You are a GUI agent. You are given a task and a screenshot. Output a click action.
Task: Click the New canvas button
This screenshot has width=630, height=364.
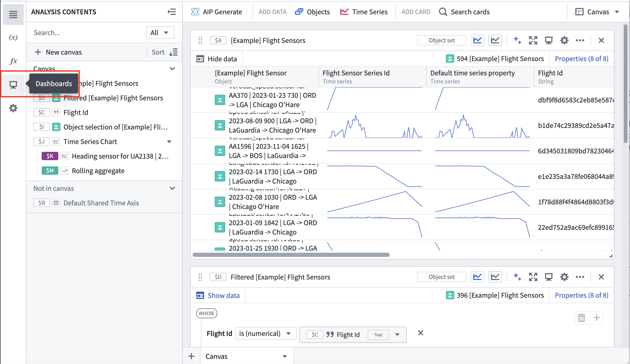[58, 52]
